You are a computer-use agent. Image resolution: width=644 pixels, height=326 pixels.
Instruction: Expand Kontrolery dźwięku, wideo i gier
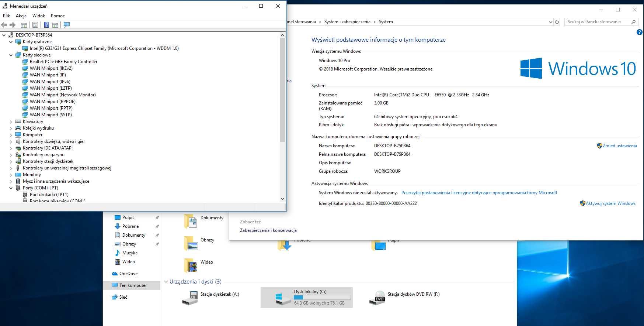point(11,141)
